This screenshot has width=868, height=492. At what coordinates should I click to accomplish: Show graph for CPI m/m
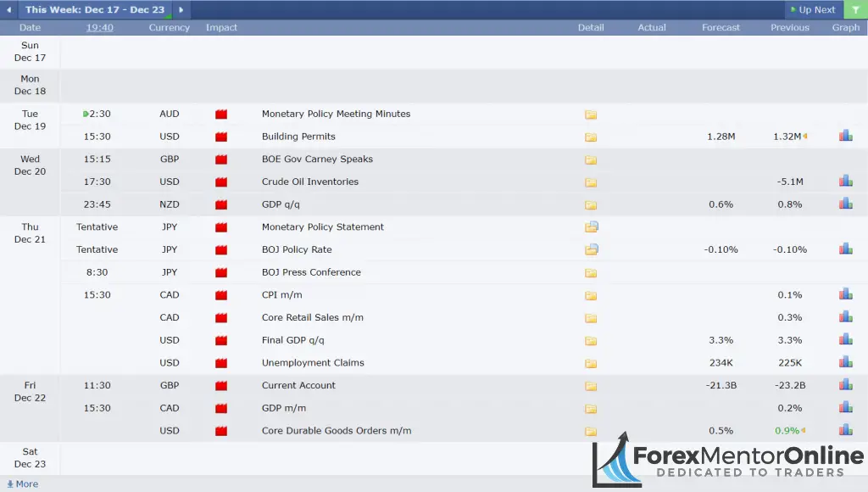tap(845, 294)
